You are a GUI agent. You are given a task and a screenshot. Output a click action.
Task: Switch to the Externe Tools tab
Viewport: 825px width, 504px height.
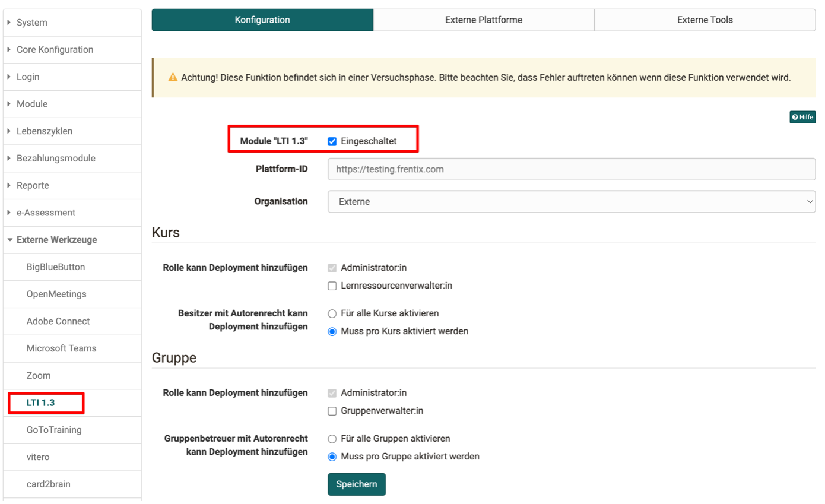[x=705, y=20]
